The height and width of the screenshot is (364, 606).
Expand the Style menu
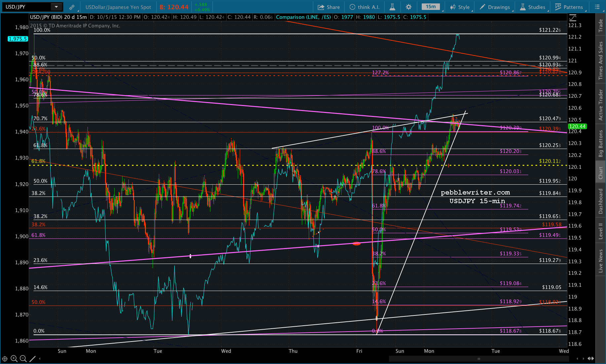460,7
